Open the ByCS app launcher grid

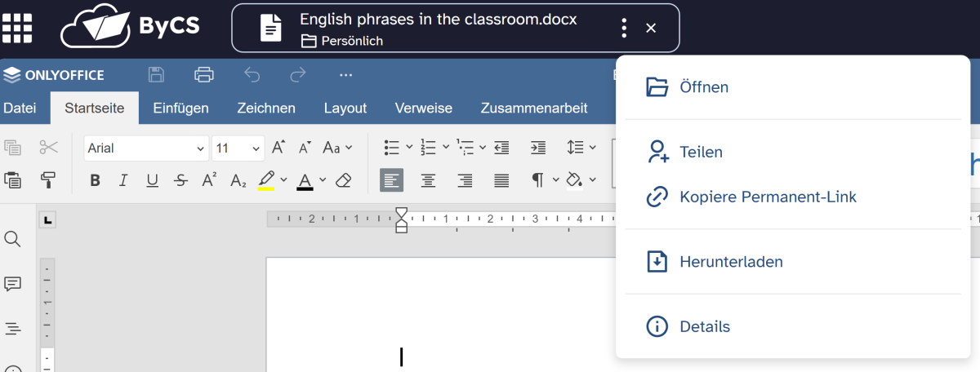18,28
